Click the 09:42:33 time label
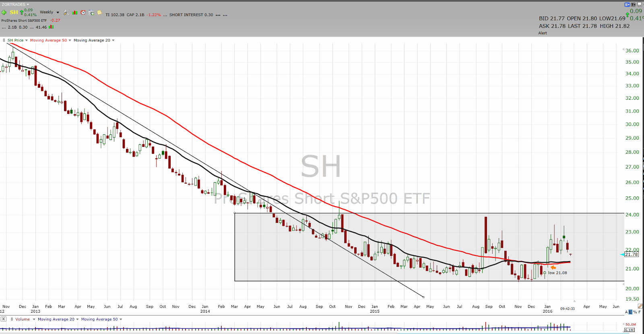644x334 pixels. [x=568, y=309]
